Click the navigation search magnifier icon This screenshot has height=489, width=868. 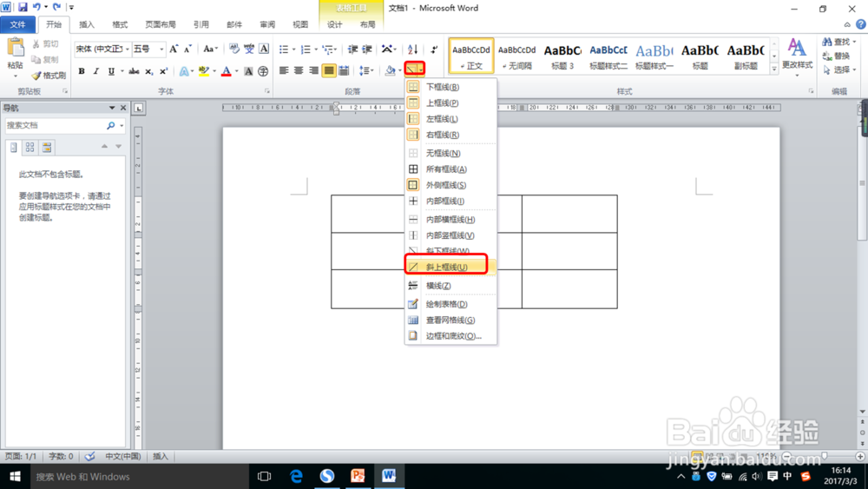click(111, 126)
